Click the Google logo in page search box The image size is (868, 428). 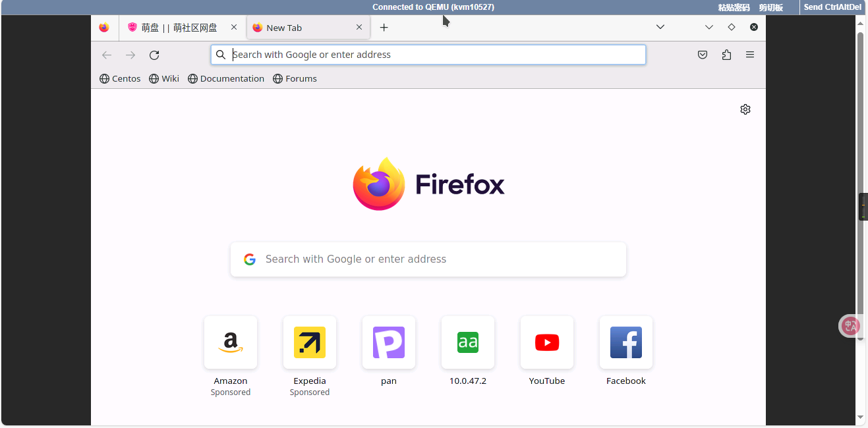point(250,259)
